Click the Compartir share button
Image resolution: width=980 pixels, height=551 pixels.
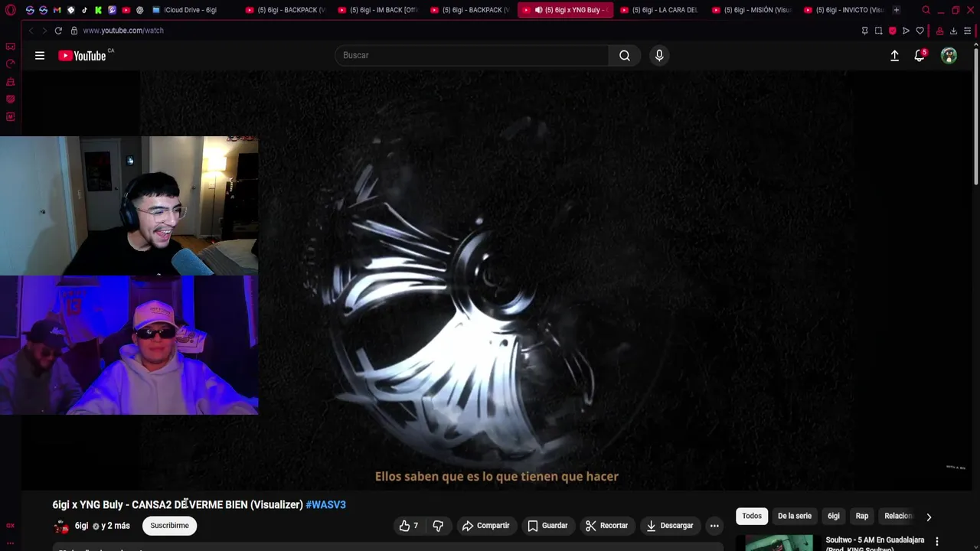485,526
